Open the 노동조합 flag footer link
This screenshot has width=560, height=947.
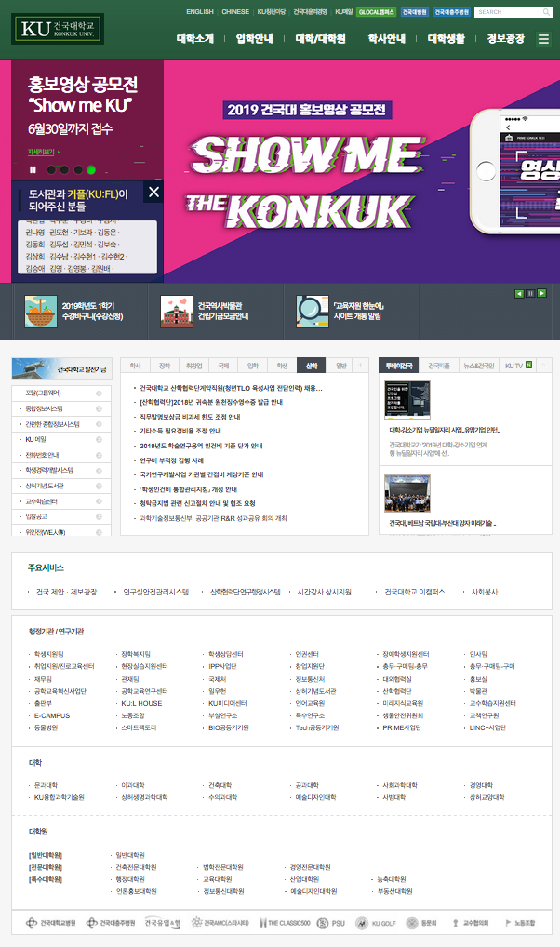tap(520, 923)
